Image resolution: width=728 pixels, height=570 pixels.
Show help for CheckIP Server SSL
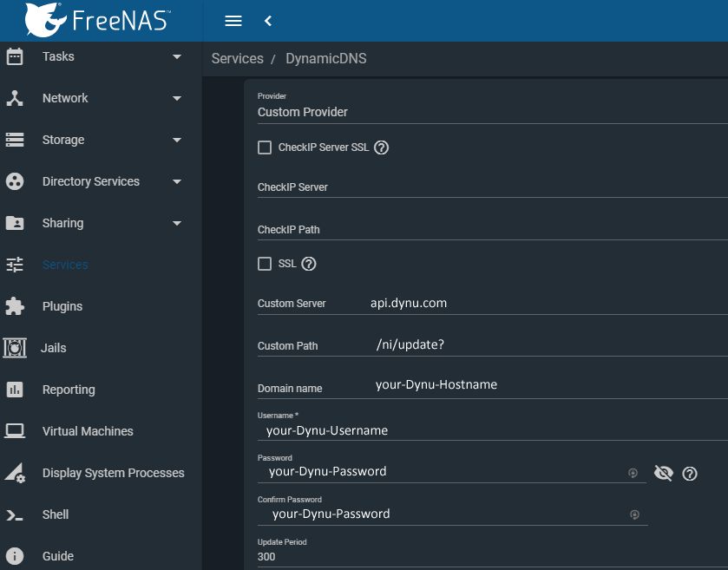[x=381, y=147]
